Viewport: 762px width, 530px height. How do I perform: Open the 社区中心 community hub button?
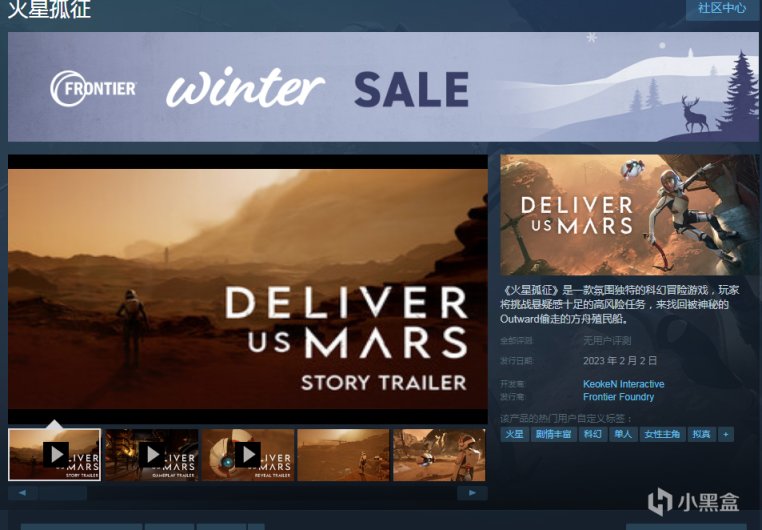722,8
